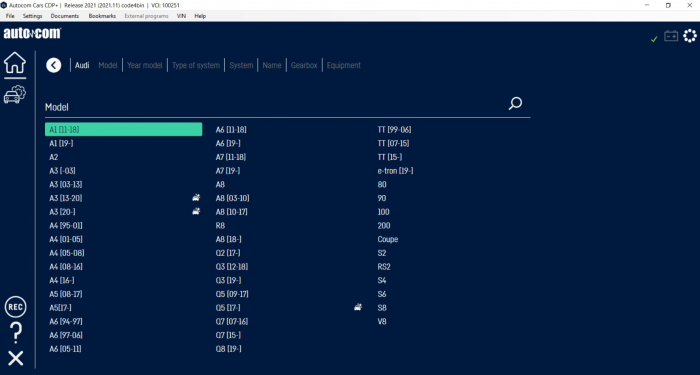Select model R8

coord(220,225)
